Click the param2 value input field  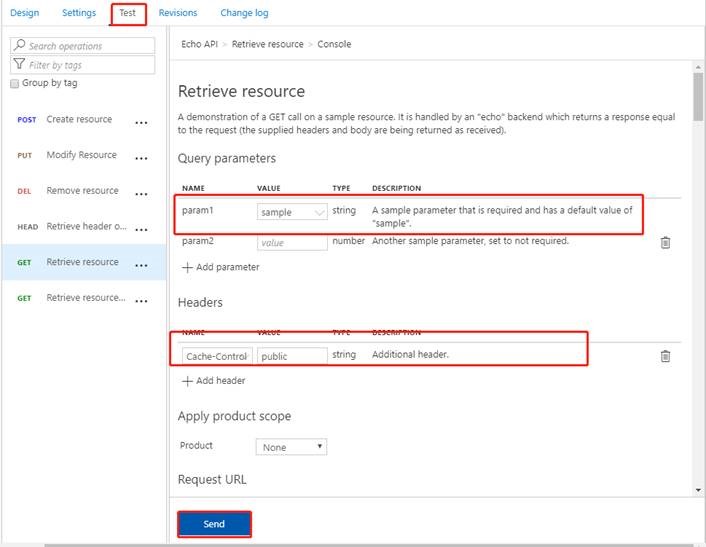coord(292,242)
